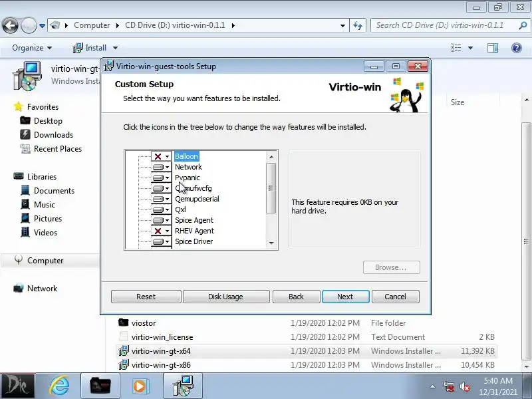The width and height of the screenshot is (532, 399).
Task: Click the change view icon
Action: [456, 48]
